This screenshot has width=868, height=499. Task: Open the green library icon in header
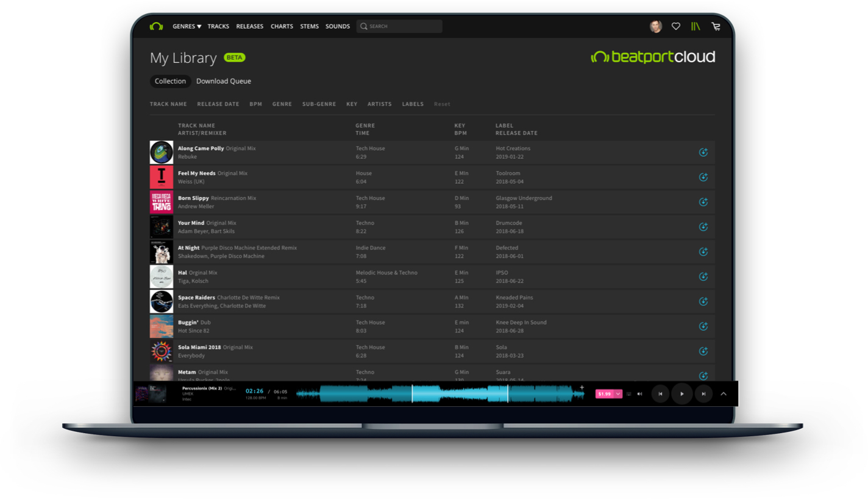(695, 26)
